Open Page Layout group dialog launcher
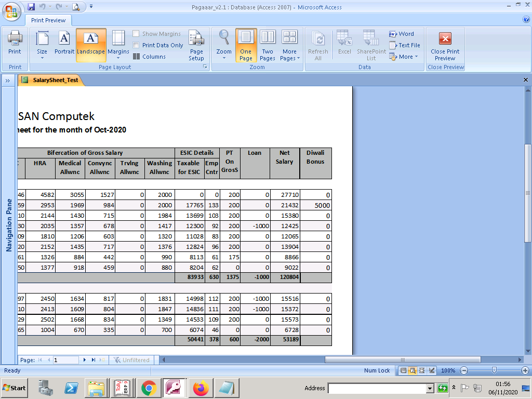 pyautogui.click(x=205, y=67)
